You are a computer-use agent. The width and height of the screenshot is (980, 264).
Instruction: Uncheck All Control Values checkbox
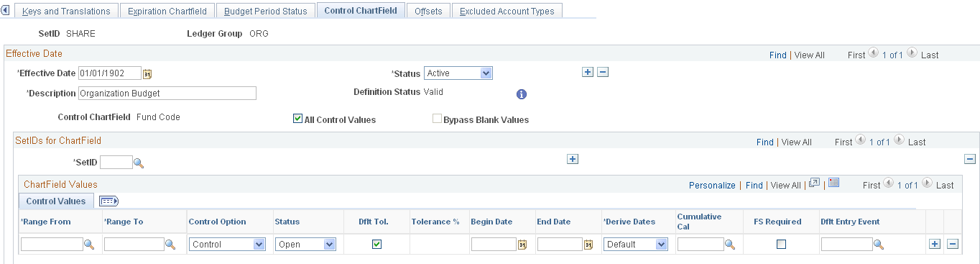pos(298,119)
